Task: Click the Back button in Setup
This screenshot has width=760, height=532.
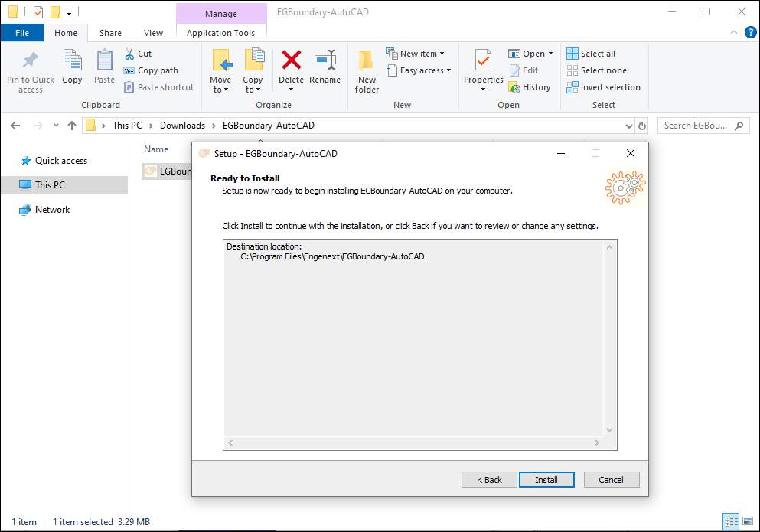Action: [489, 480]
